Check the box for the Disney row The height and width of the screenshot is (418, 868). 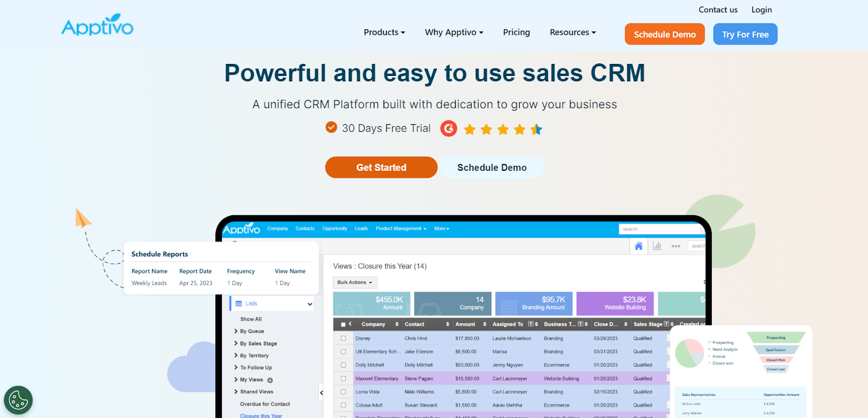(343, 338)
